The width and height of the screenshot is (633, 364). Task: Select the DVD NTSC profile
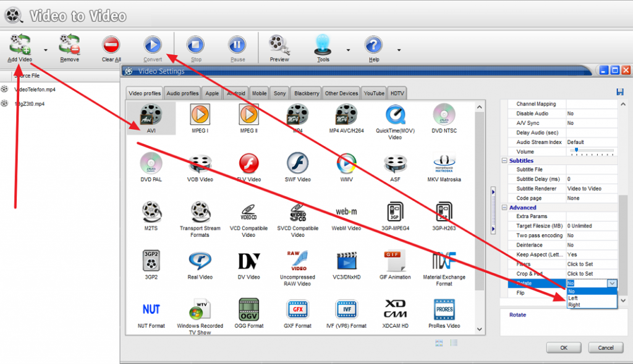point(444,118)
